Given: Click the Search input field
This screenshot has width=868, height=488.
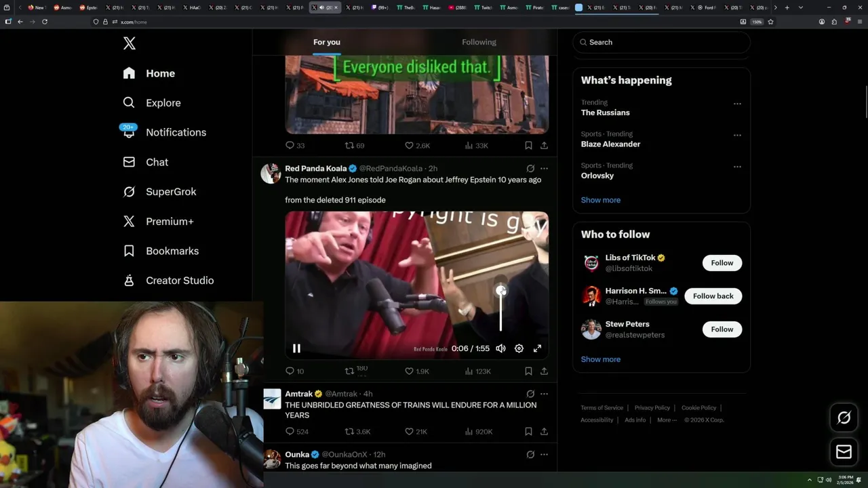Looking at the screenshot, I should click(661, 42).
